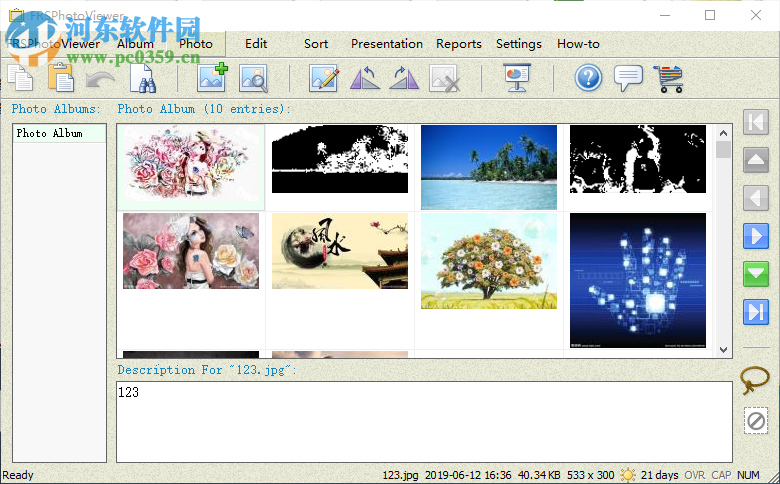
Task: Open help question mark icon
Action: (x=588, y=78)
